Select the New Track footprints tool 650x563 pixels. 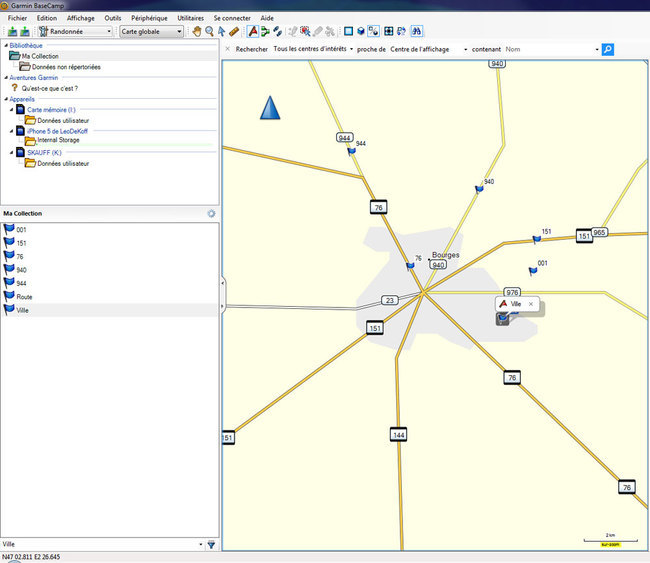277,31
